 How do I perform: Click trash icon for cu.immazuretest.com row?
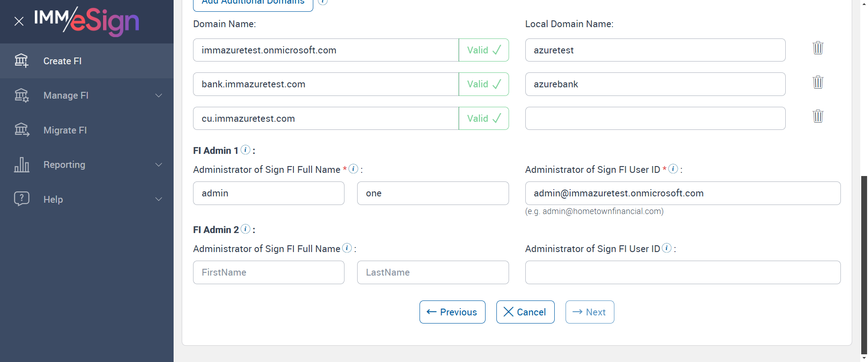pos(818,116)
